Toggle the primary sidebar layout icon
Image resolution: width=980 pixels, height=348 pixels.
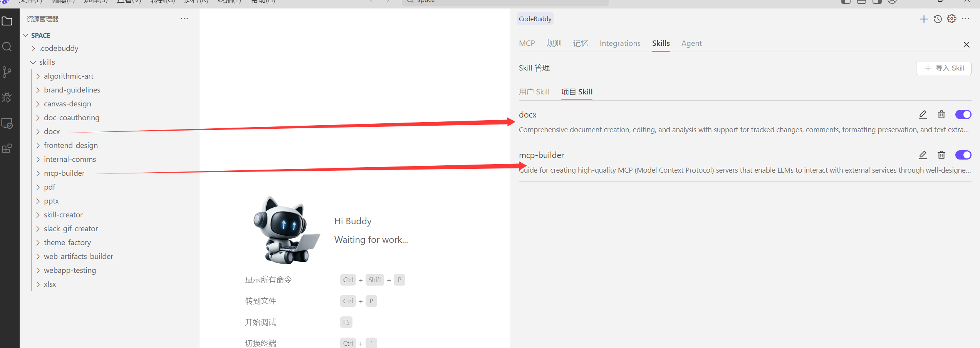pyautogui.click(x=846, y=2)
